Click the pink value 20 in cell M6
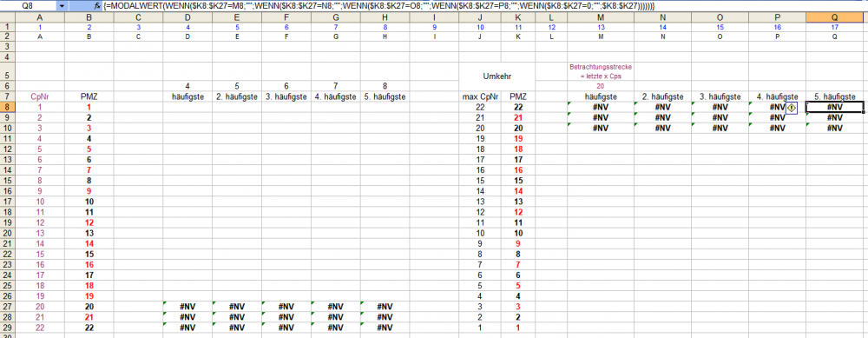 pyautogui.click(x=600, y=86)
